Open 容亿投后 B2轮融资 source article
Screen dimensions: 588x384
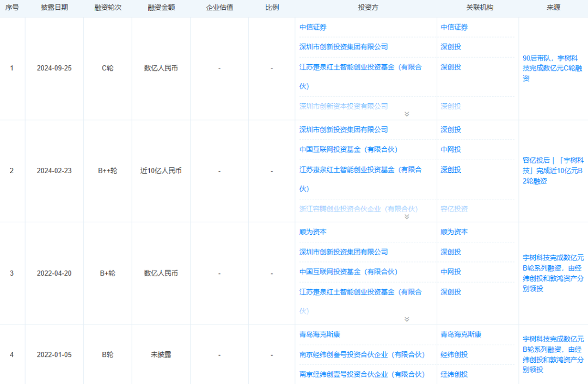point(553,170)
